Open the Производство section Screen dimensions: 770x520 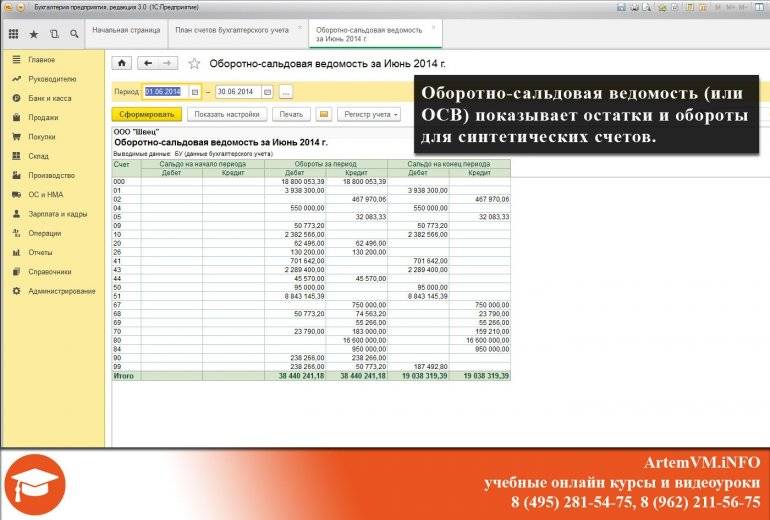click(52, 175)
